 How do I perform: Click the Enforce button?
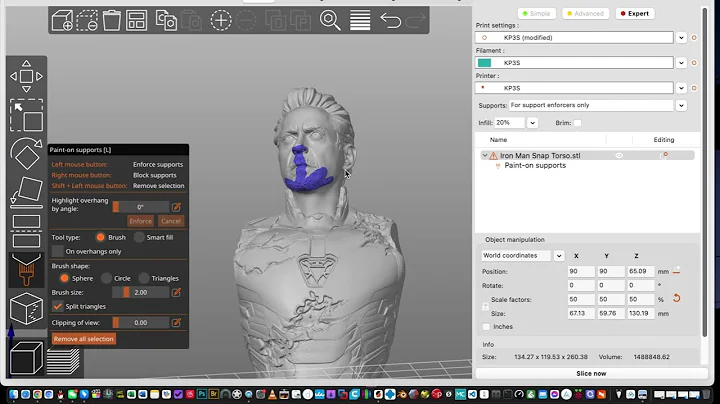click(x=140, y=221)
